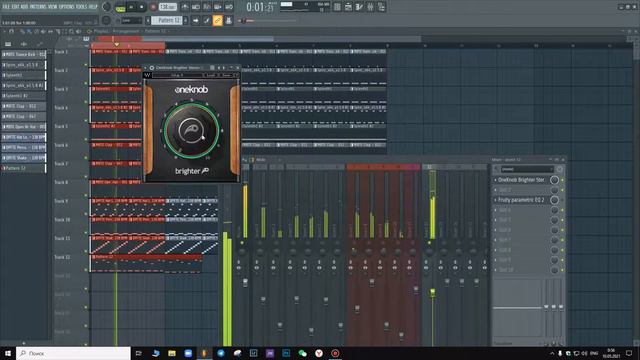Turn the large OneKnob Brighter knob
This screenshot has width=640, height=360.
point(191,131)
